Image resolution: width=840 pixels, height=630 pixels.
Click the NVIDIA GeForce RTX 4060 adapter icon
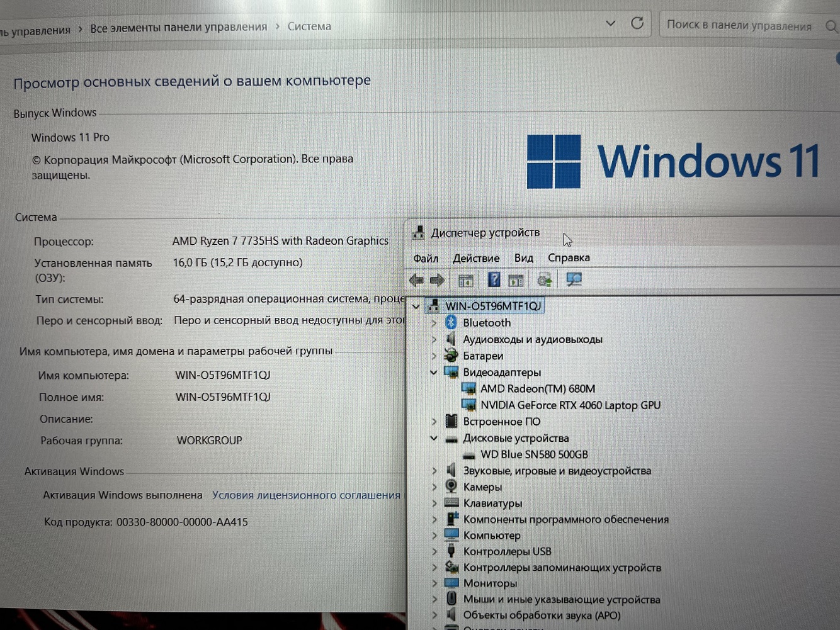468,405
